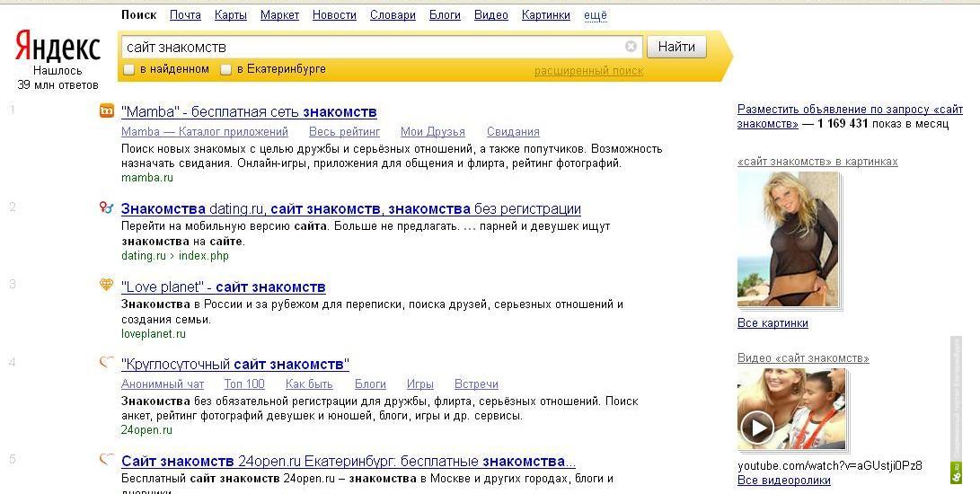980x494 pixels.
Task: Play the video via play button overlay
Action: coord(757,428)
